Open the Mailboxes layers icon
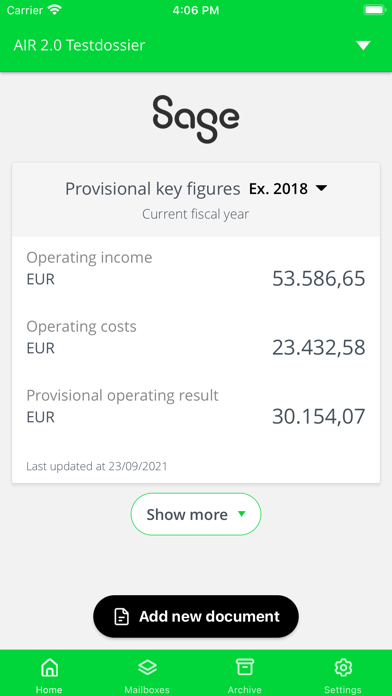This screenshot has height=696, width=392. coord(147,668)
